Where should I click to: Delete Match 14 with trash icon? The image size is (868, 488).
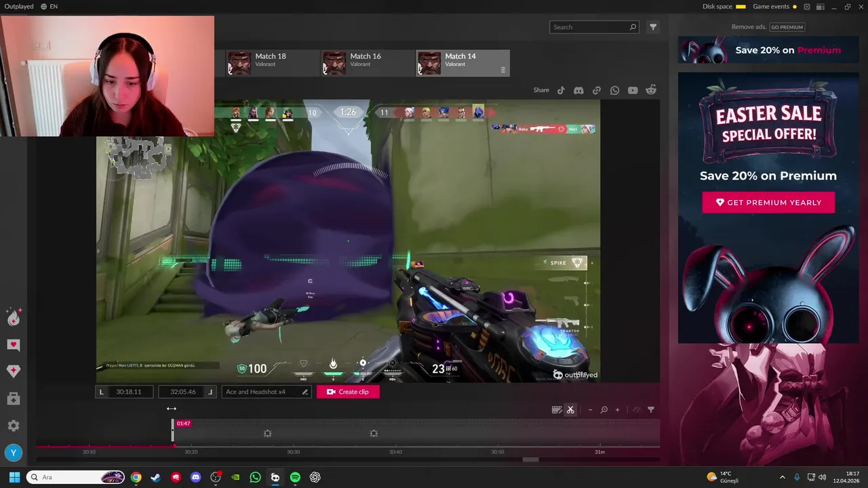[x=503, y=70]
